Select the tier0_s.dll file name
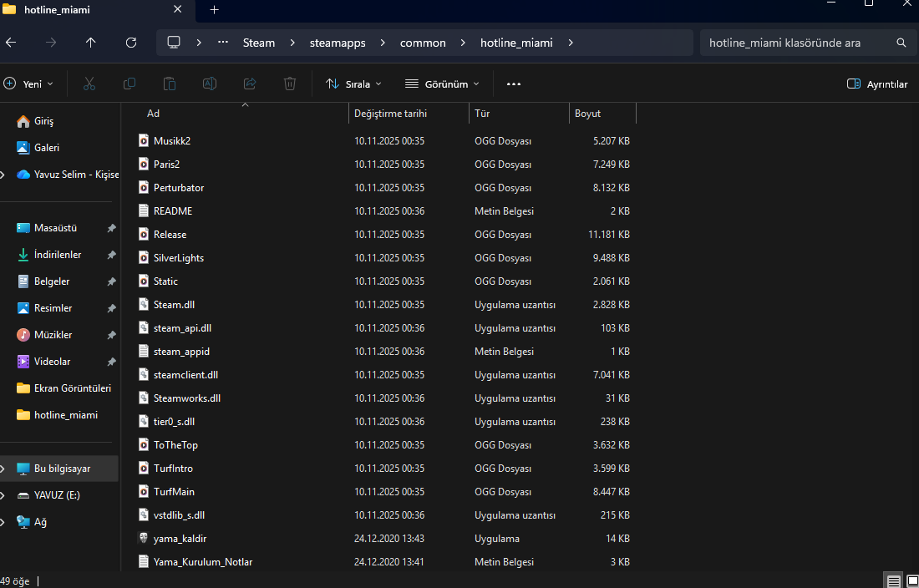 174,422
